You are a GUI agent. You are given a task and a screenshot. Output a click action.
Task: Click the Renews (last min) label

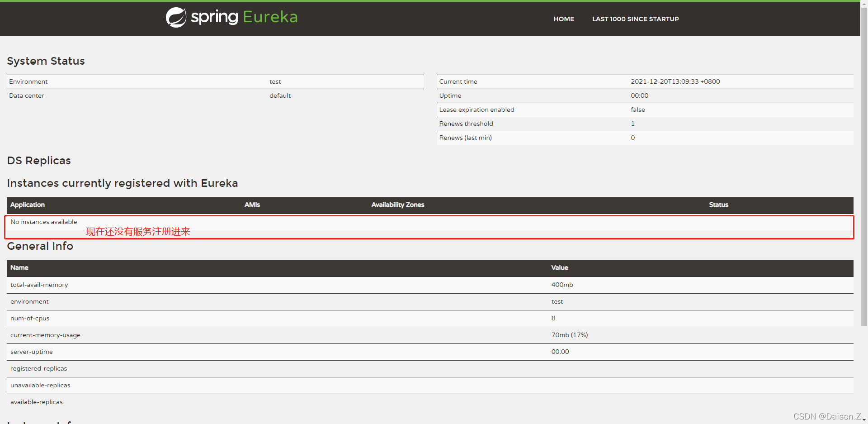click(465, 138)
